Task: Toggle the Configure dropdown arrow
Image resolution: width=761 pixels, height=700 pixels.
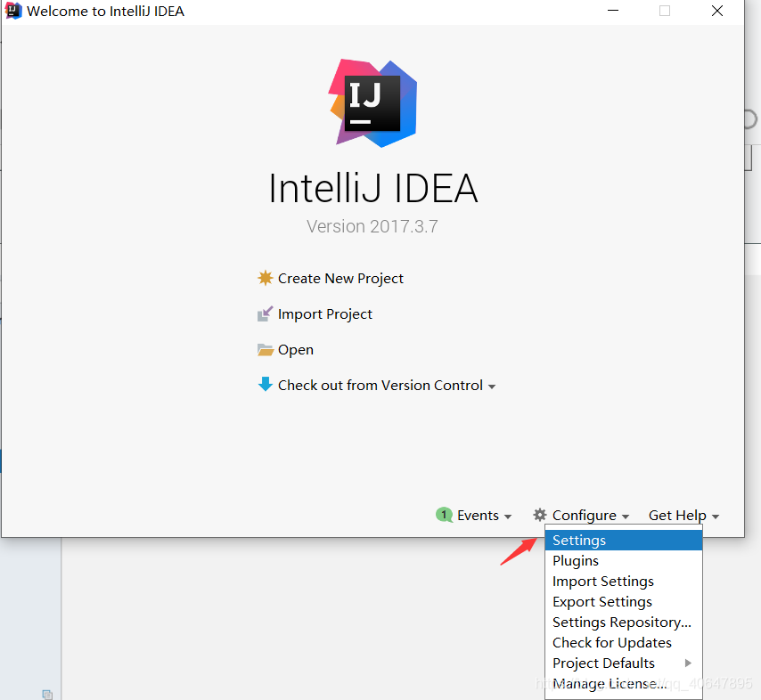Action: pos(626,517)
